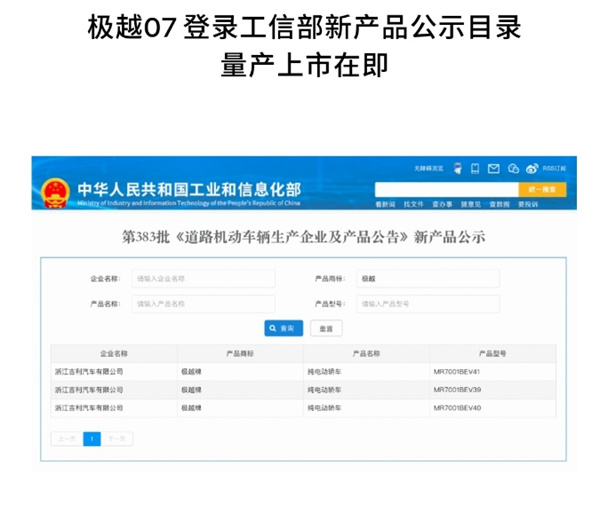Focus the 产品商标 field containing 极越
Image resolution: width=600 pixels, height=512 pixels.
coord(428,279)
